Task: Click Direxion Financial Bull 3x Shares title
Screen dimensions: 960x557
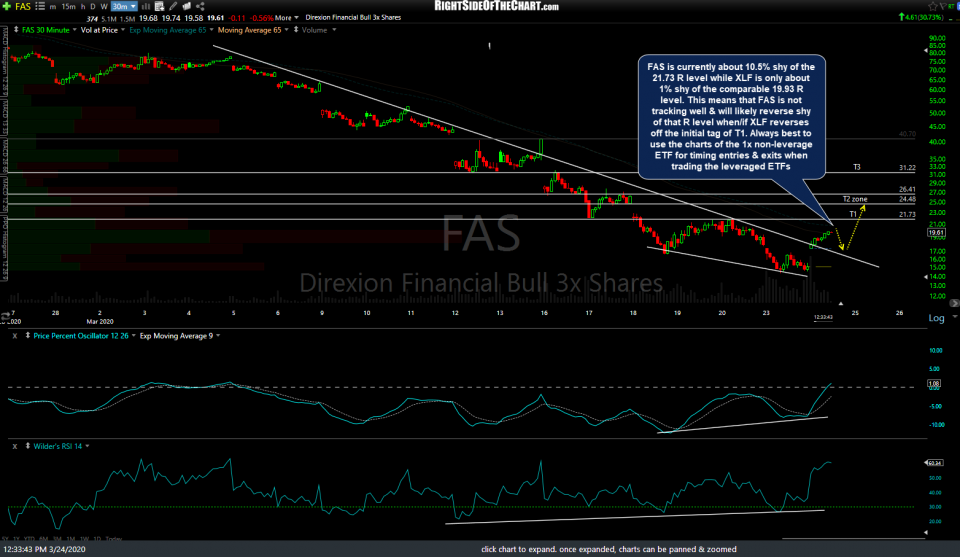Action: point(353,18)
